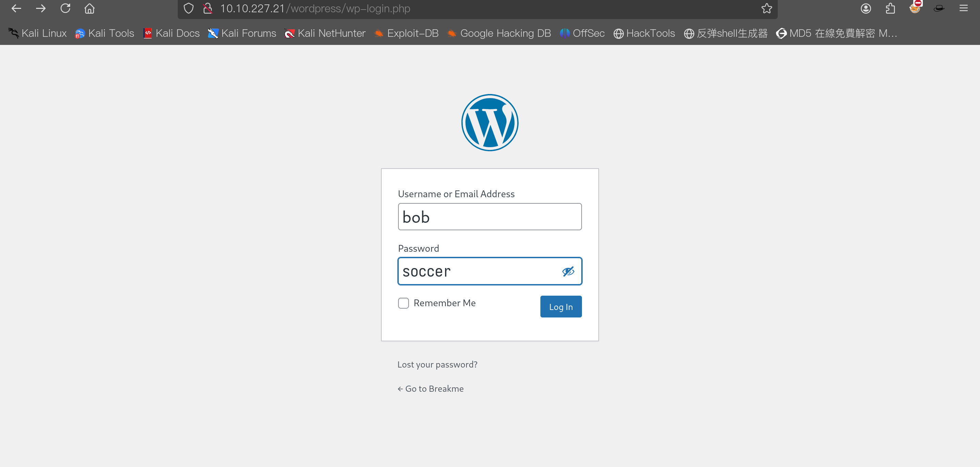This screenshot has height=467, width=980.
Task: Click the address bar URL
Action: 315,9
